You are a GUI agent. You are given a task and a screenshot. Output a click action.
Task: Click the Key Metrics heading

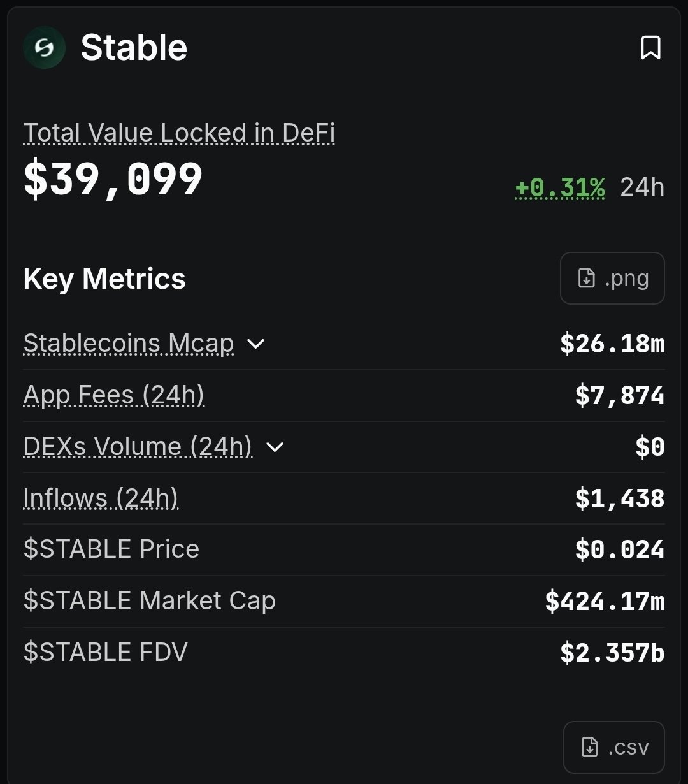(x=104, y=279)
